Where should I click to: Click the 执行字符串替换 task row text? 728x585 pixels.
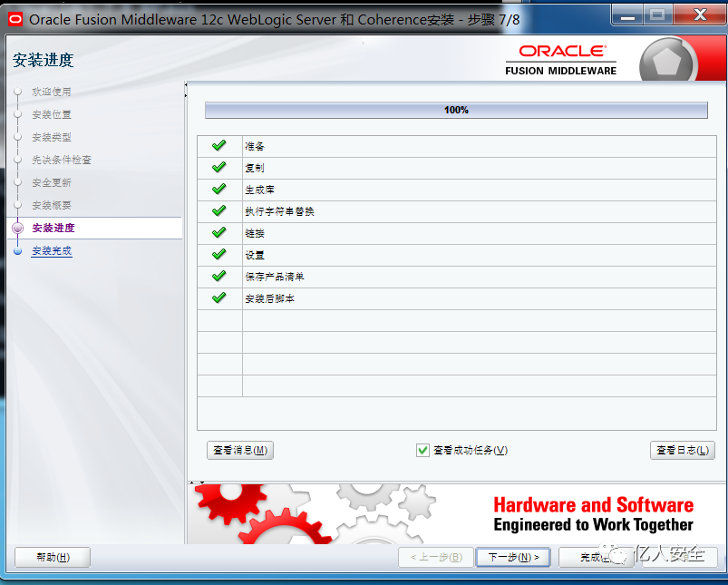[x=279, y=211]
